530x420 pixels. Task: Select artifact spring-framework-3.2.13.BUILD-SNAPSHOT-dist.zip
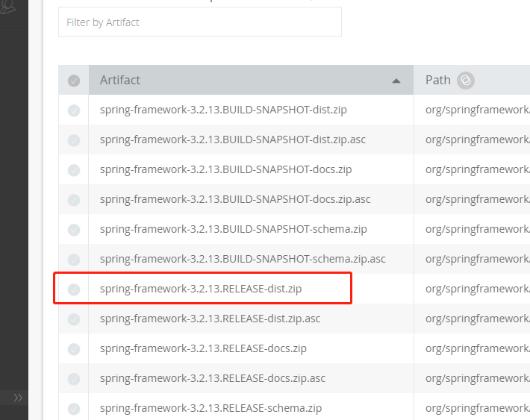click(x=223, y=110)
